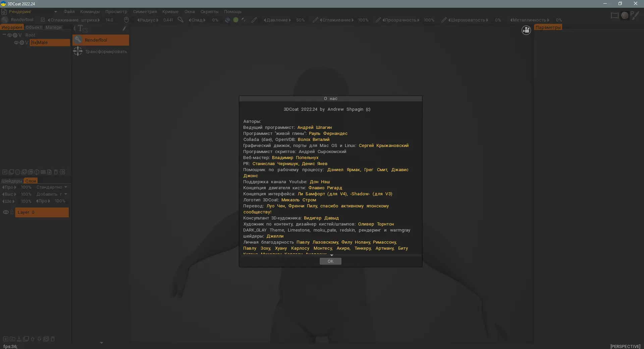
Task: Open the Помощь menu
Action: [233, 11]
